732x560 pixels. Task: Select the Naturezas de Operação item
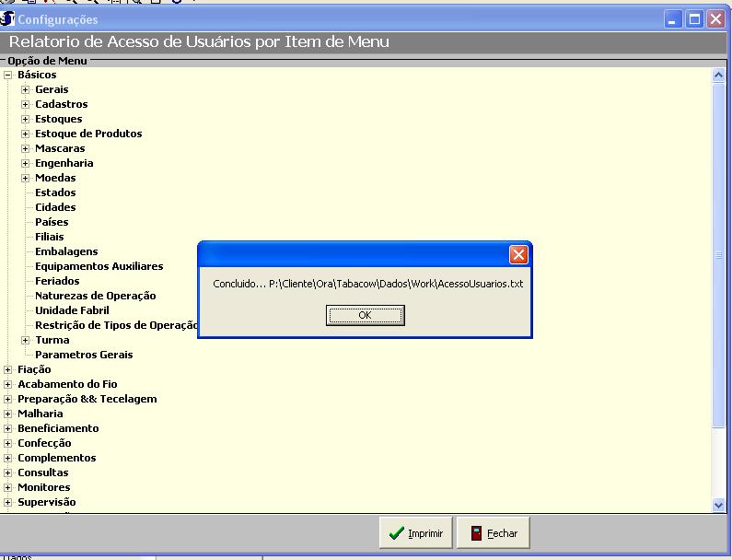pos(95,296)
